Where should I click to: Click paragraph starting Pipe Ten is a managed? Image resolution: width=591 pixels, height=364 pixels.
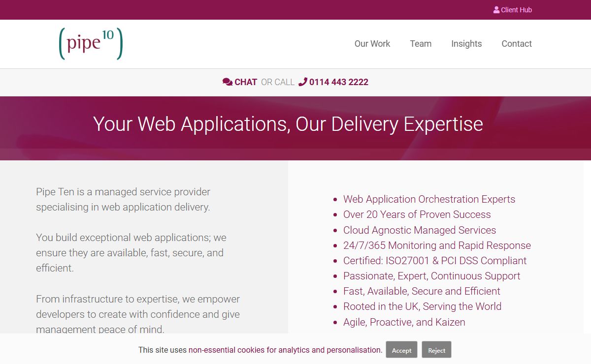[123, 199]
